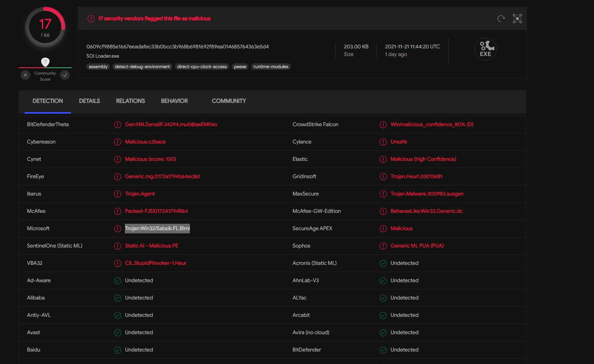Click the alert icon in Ikarus row
This screenshot has width=594, height=364.
[118, 194]
